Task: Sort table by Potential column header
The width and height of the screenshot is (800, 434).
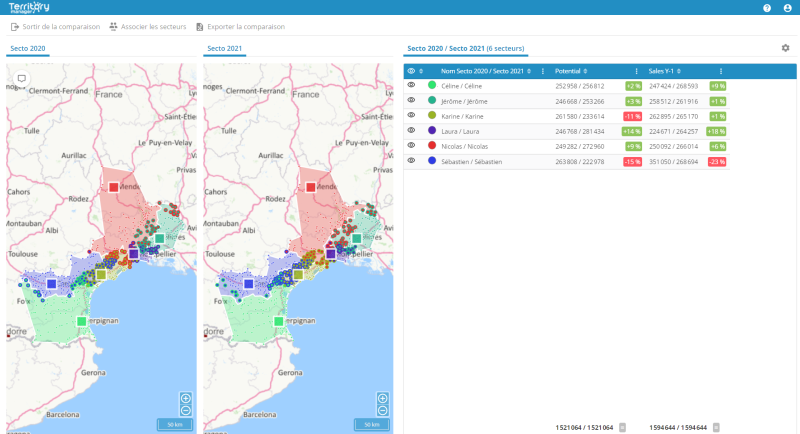Action: [568, 71]
